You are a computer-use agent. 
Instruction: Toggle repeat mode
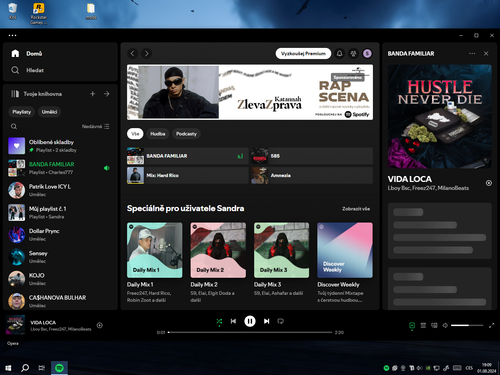point(281,321)
